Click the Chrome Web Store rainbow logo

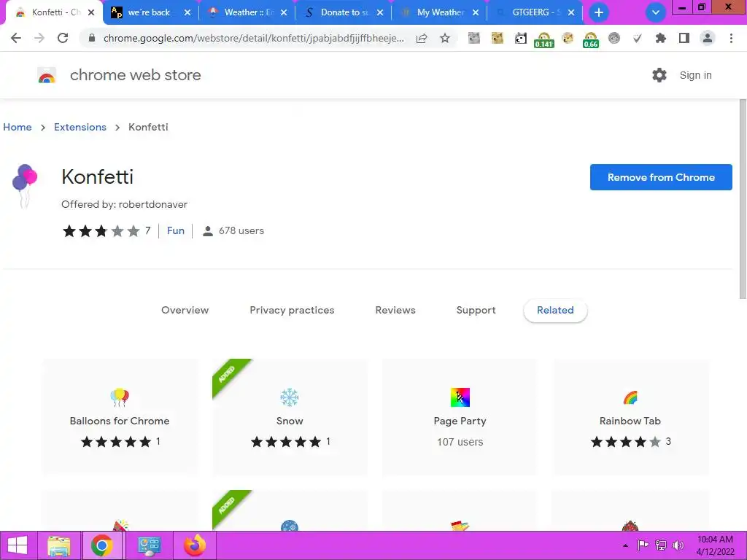tap(47, 75)
